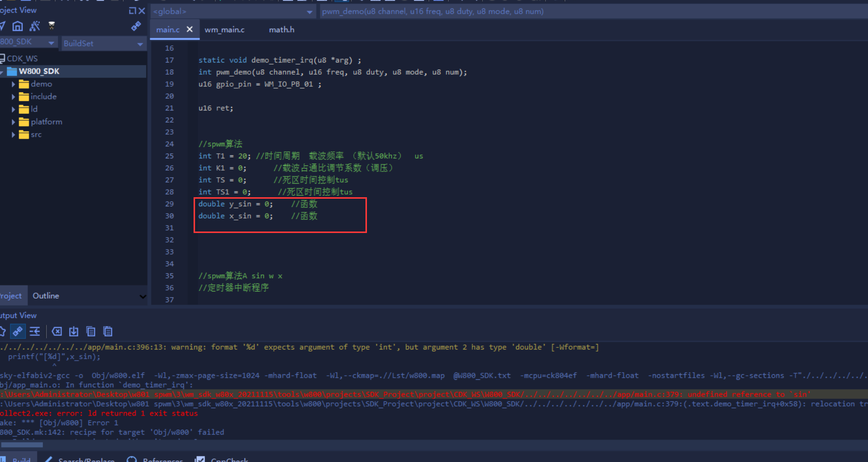This screenshot has width=868, height=462.
Task: Click the penguin mascot icon in Project View
Action: click(51, 26)
